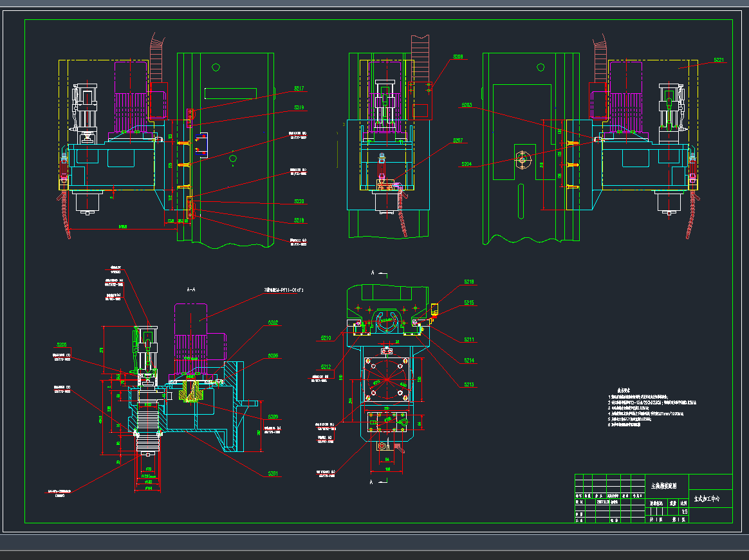The height and width of the screenshot is (560, 749).
Task: Select part number 5215 label
Action: pos(469,303)
